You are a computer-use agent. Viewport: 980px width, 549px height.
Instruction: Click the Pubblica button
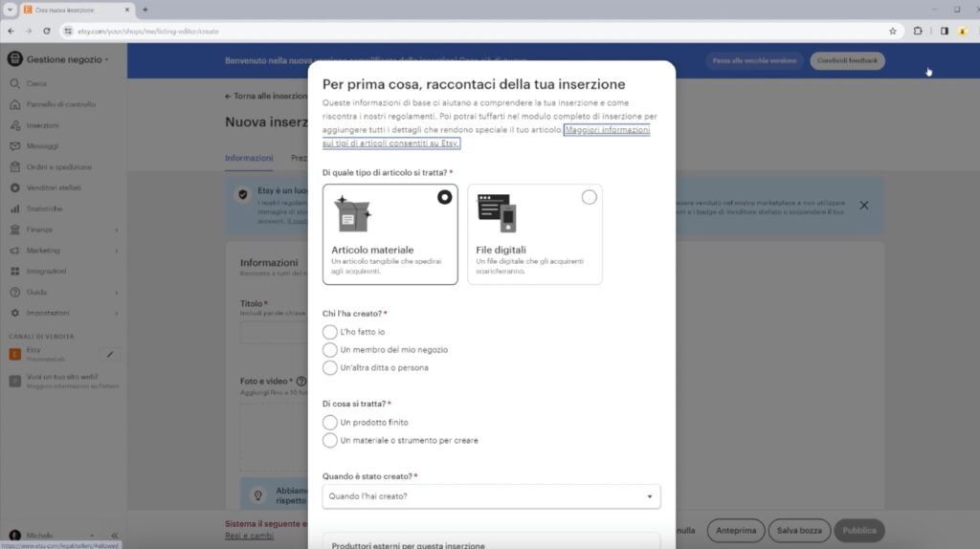(x=859, y=530)
